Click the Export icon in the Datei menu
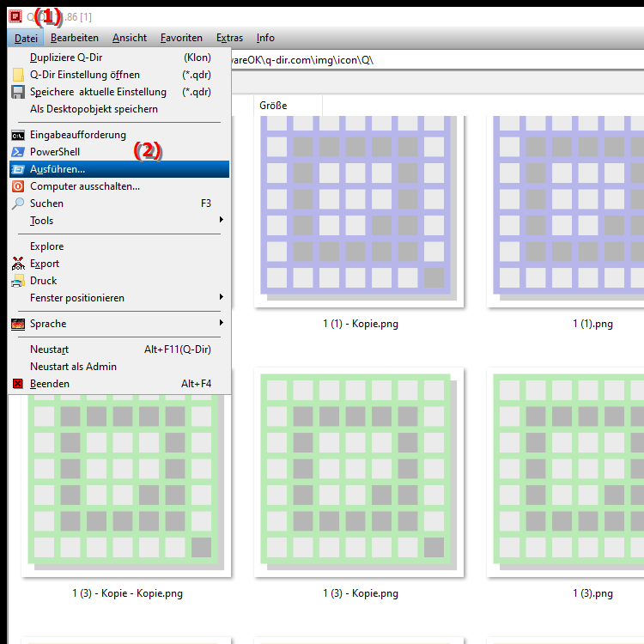 tap(18, 264)
